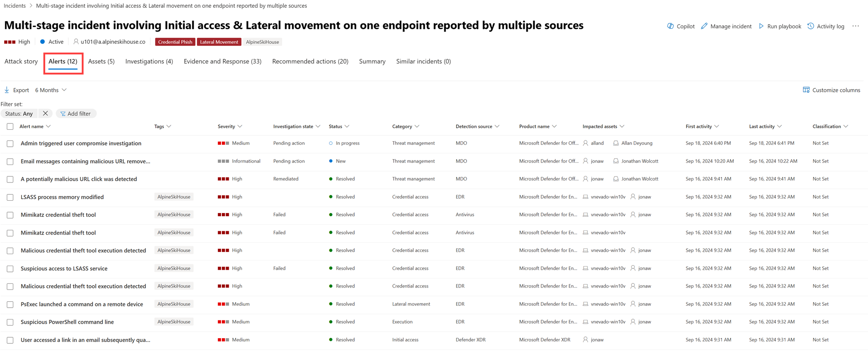Expand the Detection source column dropdown

point(497,127)
